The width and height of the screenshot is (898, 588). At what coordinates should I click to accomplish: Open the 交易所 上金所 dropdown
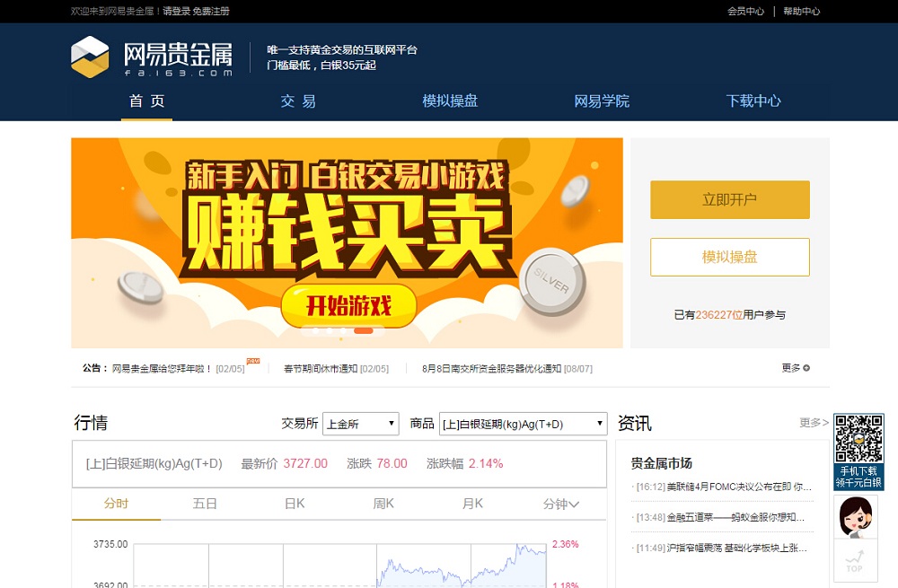[360, 424]
